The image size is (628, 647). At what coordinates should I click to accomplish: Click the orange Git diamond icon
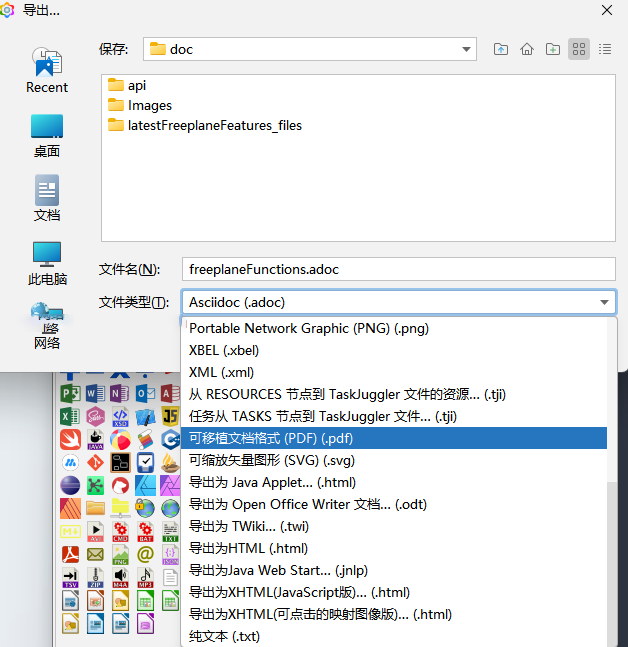95,464
